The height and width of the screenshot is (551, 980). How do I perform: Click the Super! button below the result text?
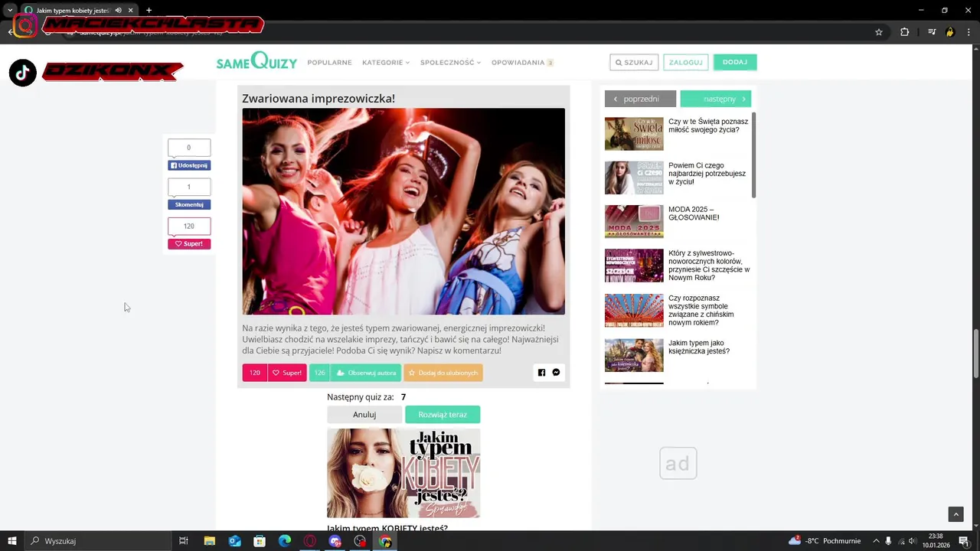click(x=287, y=373)
